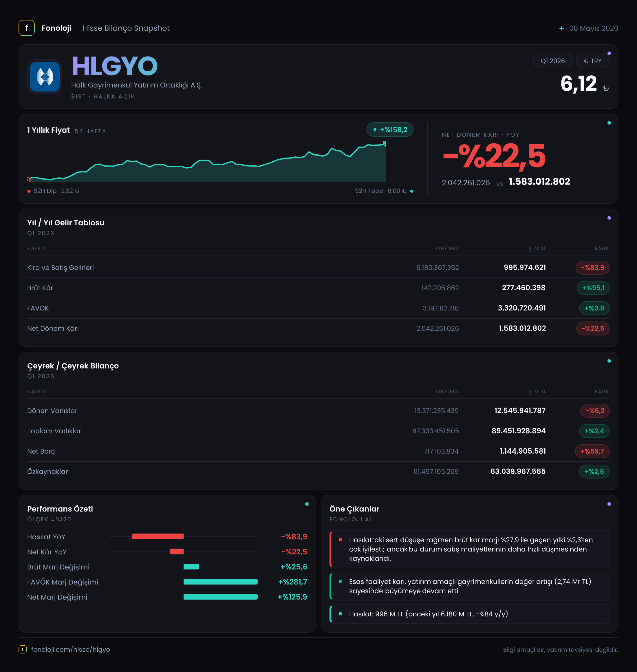Click the Fonoloji brand name in the header

[56, 28]
